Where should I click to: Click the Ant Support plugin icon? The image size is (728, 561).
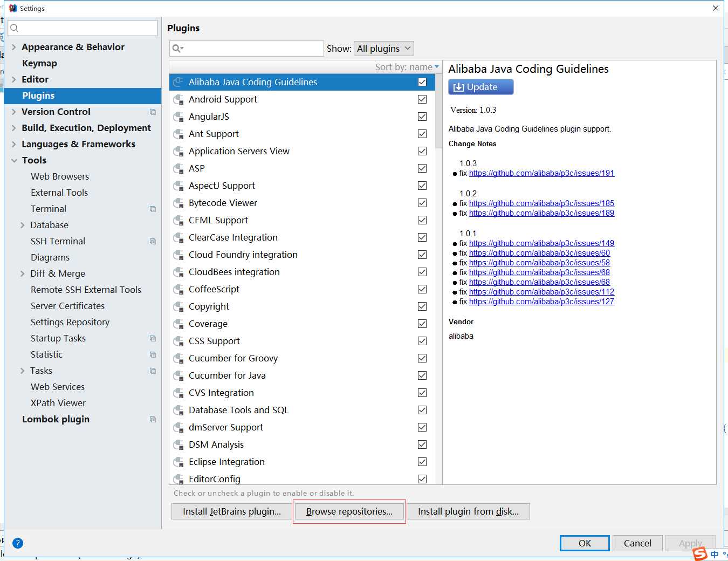(x=178, y=134)
